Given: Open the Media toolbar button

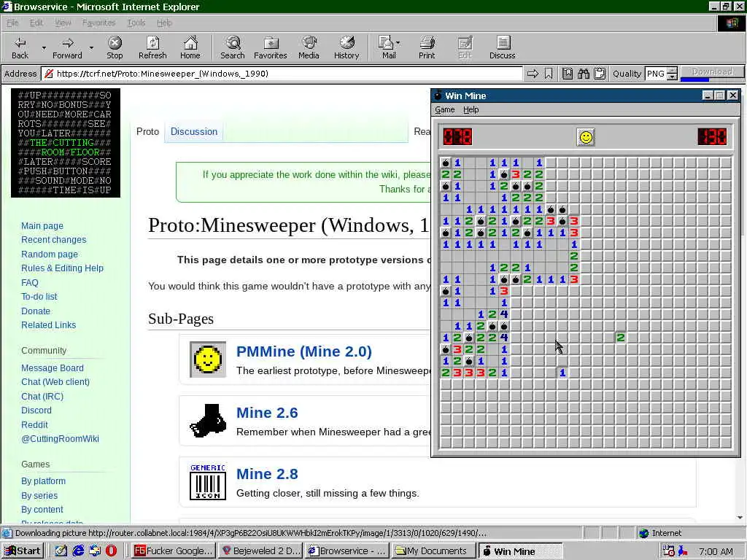Looking at the screenshot, I should 309,47.
